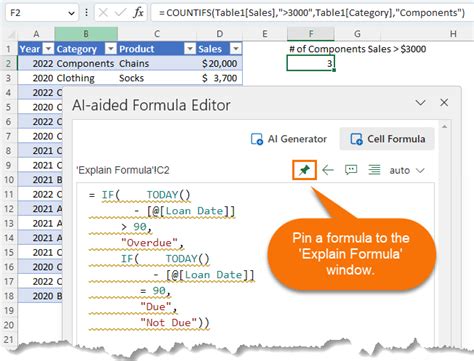Select row 10 header

[9, 180]
